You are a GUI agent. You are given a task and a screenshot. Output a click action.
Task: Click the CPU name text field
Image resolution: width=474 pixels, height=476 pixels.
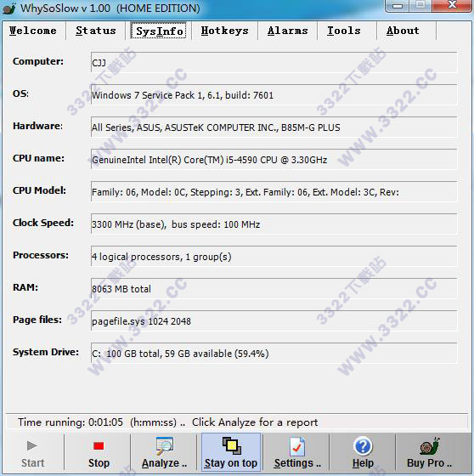[274, 160]
